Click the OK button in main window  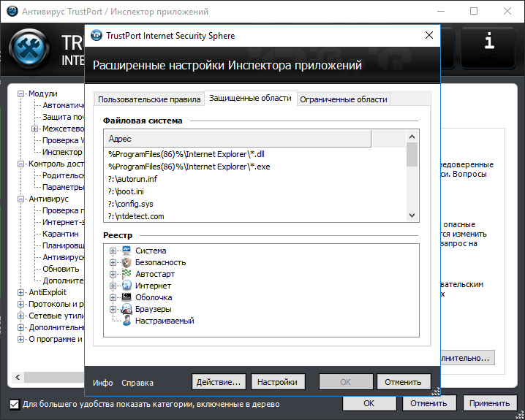point(369,403)
